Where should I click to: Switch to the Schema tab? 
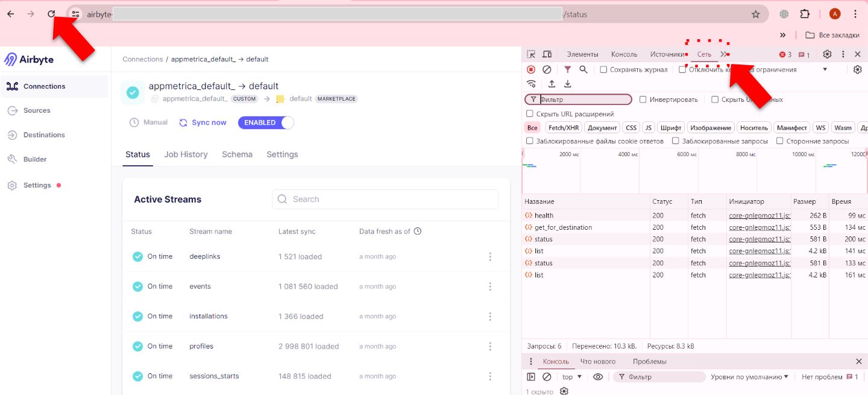pos(237,154)
